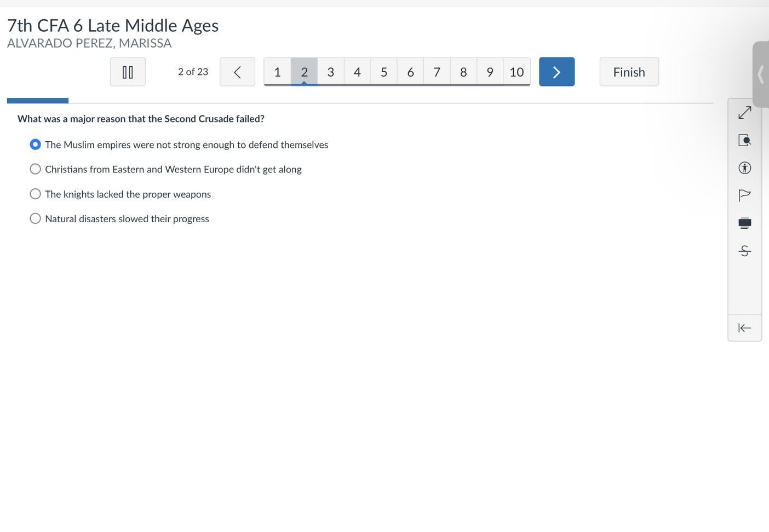
Task: Collapse the side toolbar with arrow icon
Action: click(744, 328)
